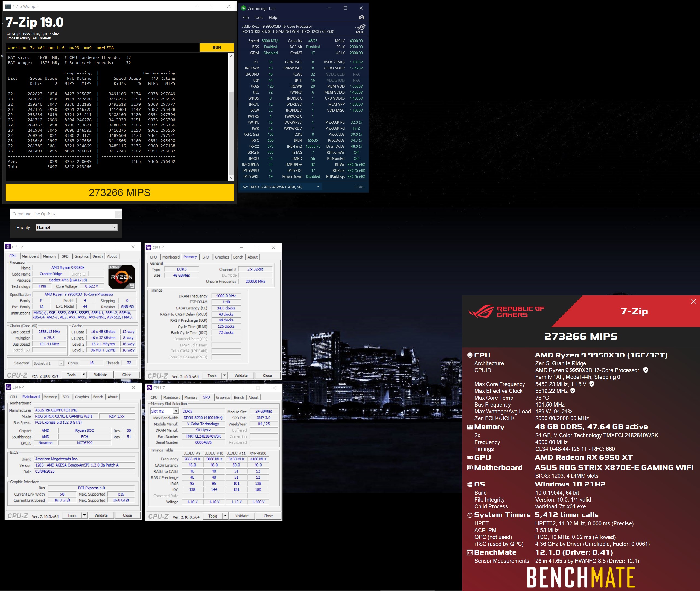Viewport: 700px width, 591px height.
Task: Click CPU-Z icon in Mainboard window title
Action: pyautogui.click(x=9, y=387)
